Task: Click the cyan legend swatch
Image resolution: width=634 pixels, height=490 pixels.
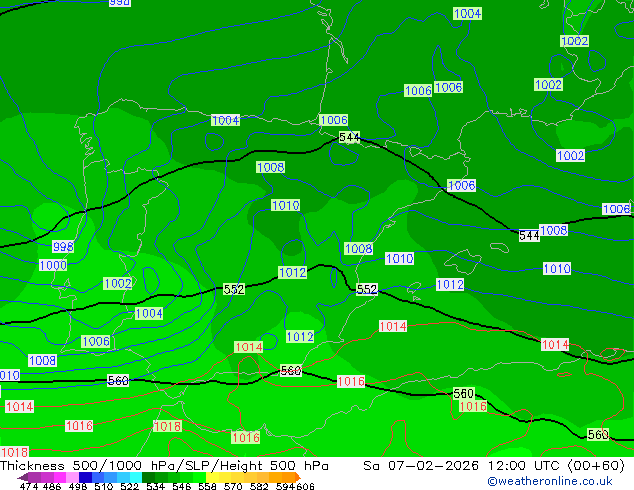Action: (136, 477)
